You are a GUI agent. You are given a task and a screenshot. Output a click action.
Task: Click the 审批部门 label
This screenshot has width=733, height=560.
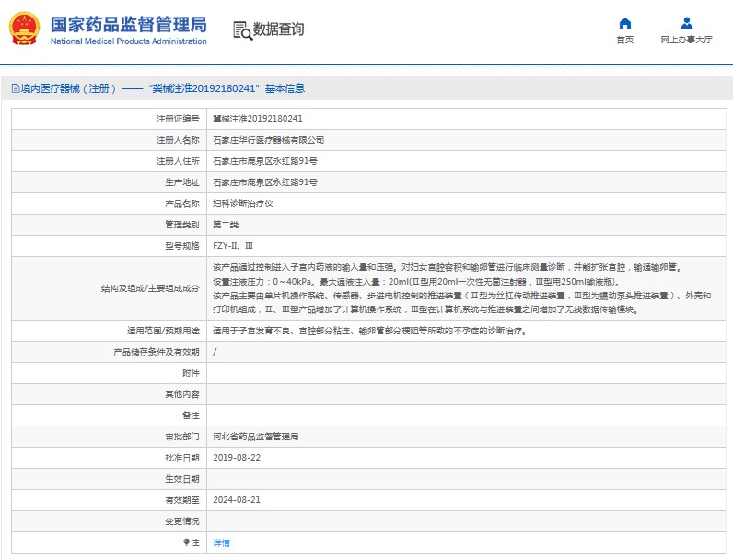[181, 437]
